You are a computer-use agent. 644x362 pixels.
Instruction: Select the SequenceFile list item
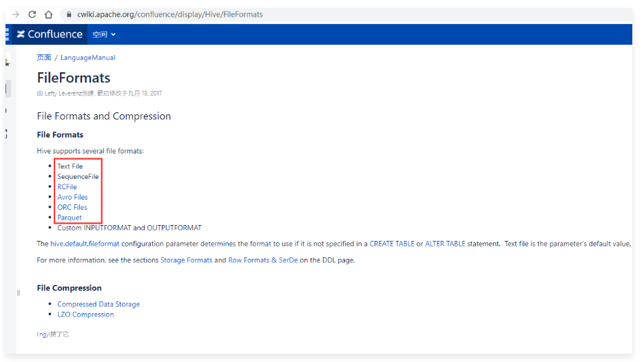78,176
